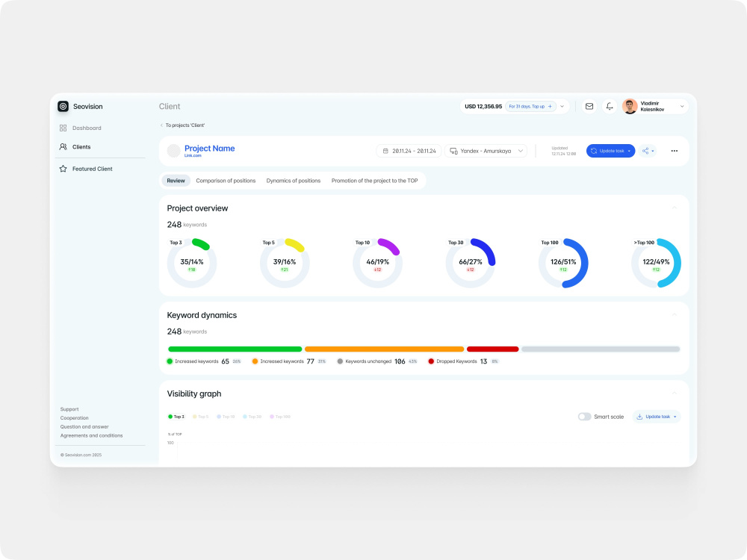747x560 pixels.
Task: Click the Project Name title
Action: [x=210, y=148]
